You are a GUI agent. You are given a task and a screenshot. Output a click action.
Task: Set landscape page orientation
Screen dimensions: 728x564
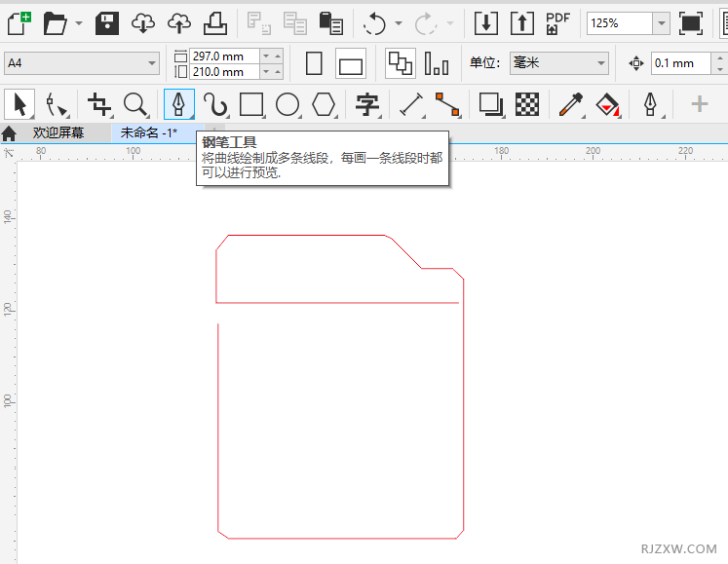tap(351, 64)
